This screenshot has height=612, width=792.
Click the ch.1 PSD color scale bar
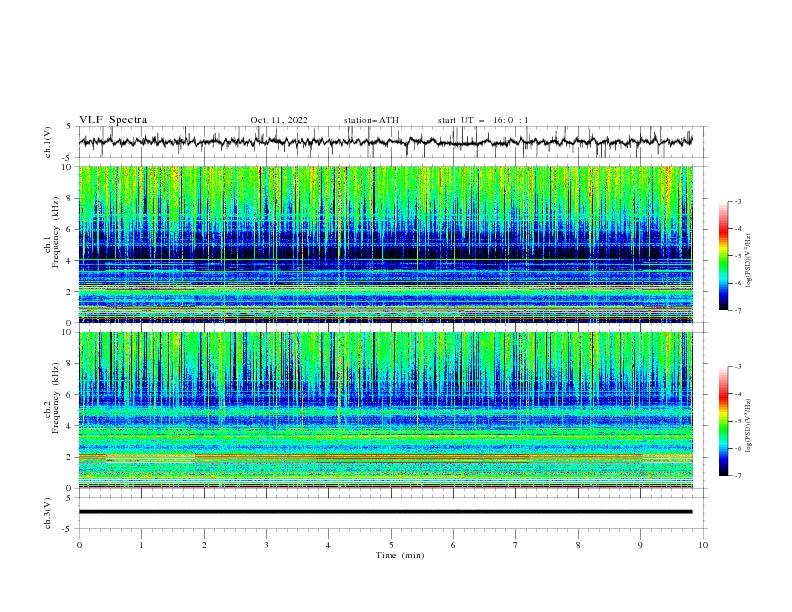click(x=723, y=256)
